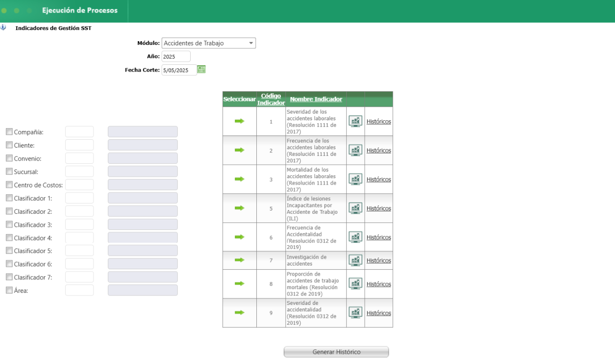
Task: Open chart icon for indicator 3
Action: [x=355, y=179]
